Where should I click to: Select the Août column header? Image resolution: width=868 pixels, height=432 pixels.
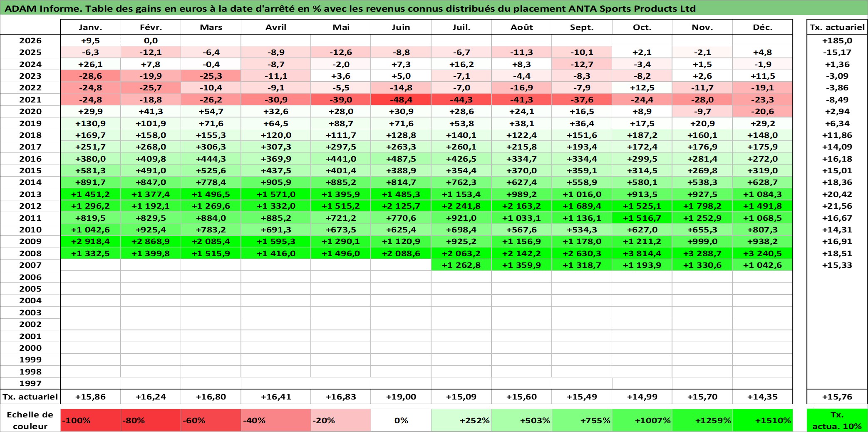522,27
